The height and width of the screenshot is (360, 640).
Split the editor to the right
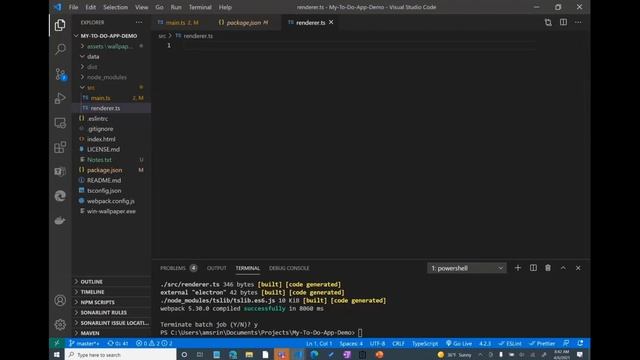(x=563, y=22)
